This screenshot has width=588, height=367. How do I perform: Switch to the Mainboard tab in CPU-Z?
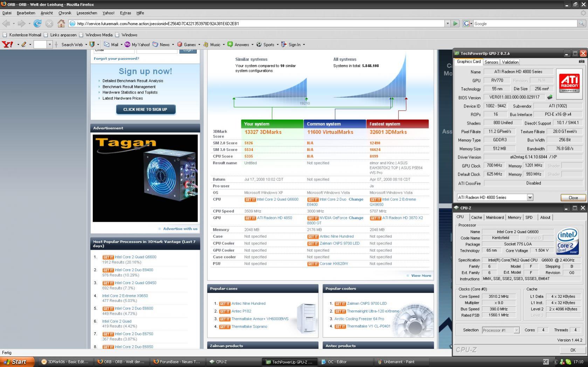[495, 217]
